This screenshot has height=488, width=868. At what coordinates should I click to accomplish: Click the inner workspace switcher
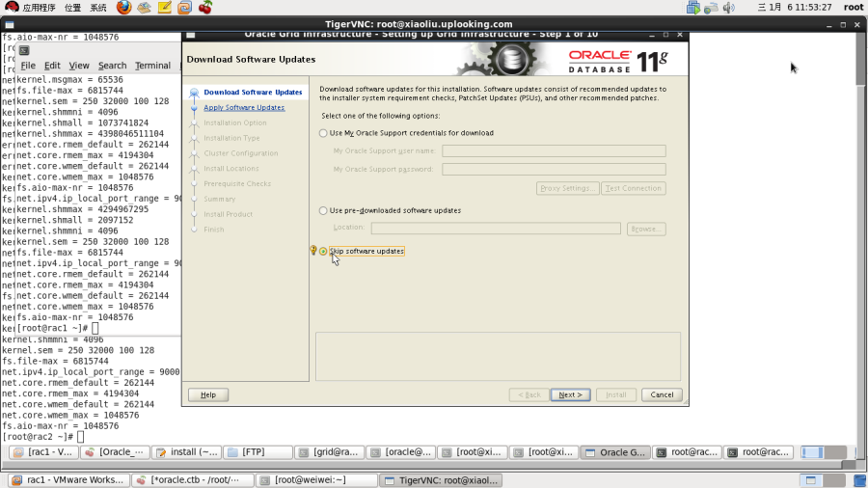tap(824, 452)
